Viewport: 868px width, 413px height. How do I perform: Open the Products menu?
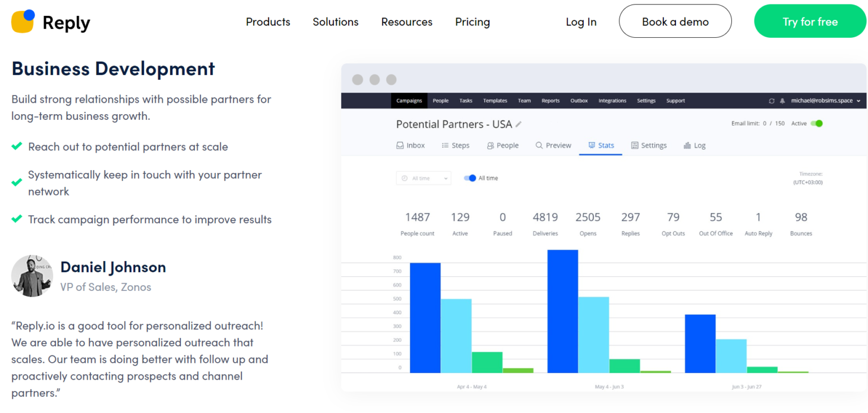(268, 21)
